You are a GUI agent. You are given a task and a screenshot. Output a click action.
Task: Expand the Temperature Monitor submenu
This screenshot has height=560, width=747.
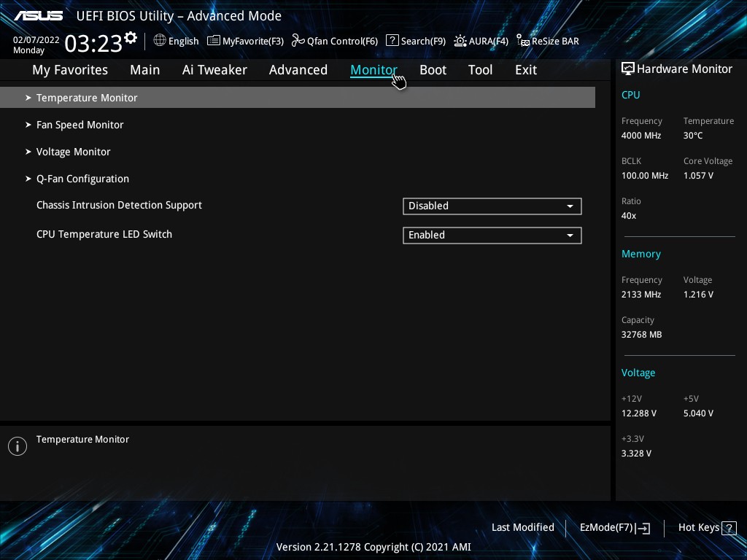pos(298,98)
